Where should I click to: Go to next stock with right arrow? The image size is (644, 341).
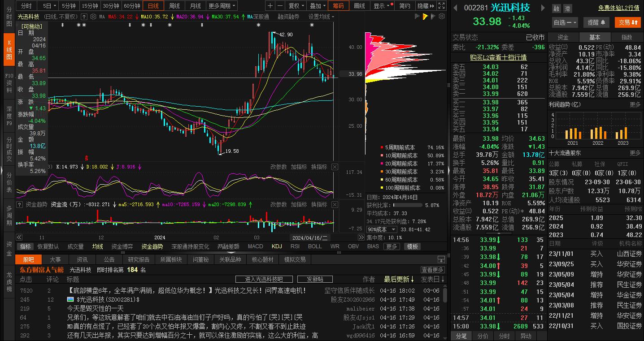point(543,8)
